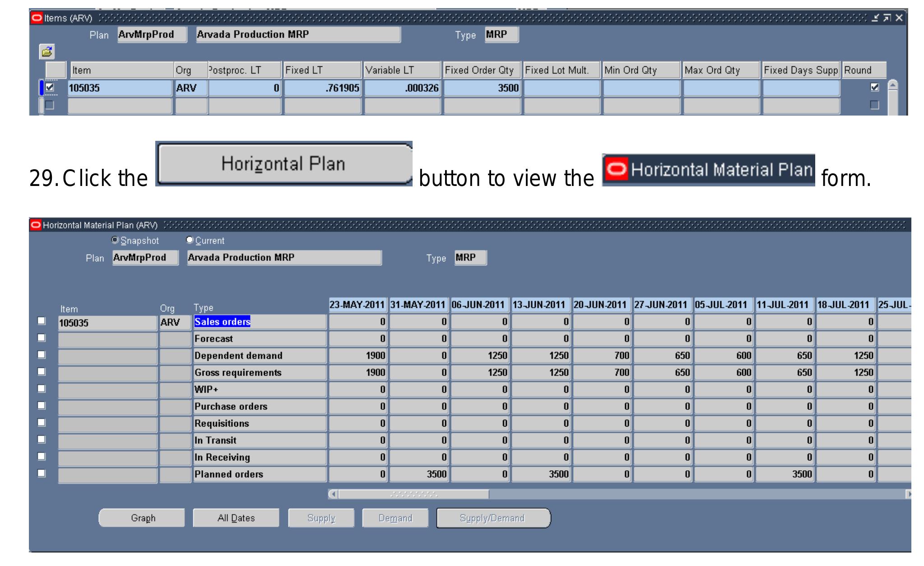Click the Horizontal Plan button
Viewport: 924px width, 566px height.
[x=283, y=163]
